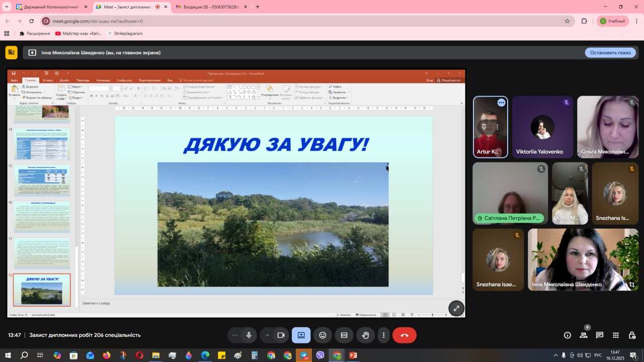Image resolution: width=644 pixels, height=362 pixels.
Task: Open more options three-dot menu
Action: (x=383, y=335)
